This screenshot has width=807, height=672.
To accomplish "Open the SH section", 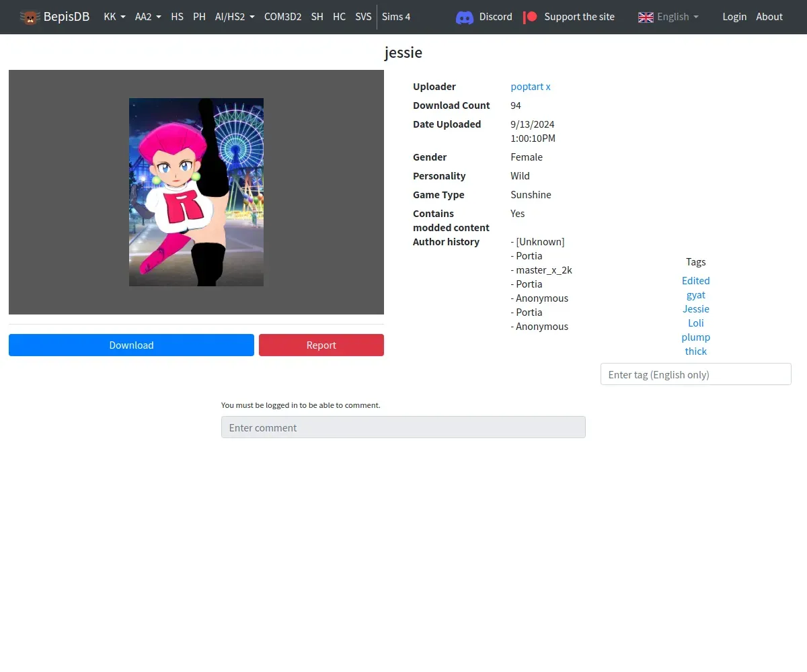I will [317, 17].
